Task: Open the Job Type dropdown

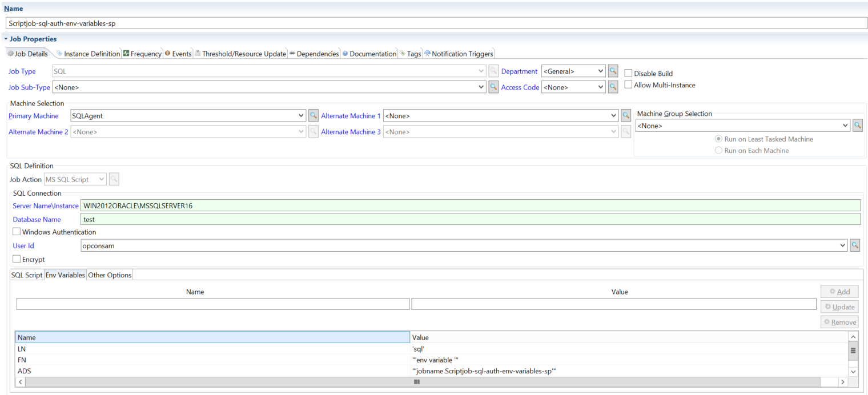Action: [481, 71]
